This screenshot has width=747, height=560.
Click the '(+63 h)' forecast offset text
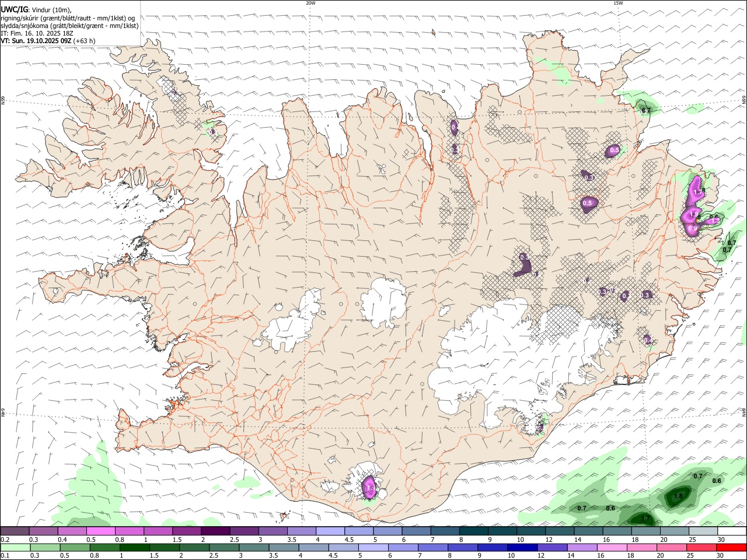pyautogui.click(x=84, y=41)
